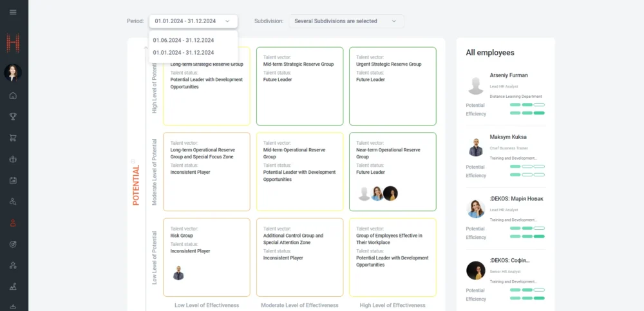Open the trophy achievements icon
This screenshot has width=644, height=311.
[14, 117]
